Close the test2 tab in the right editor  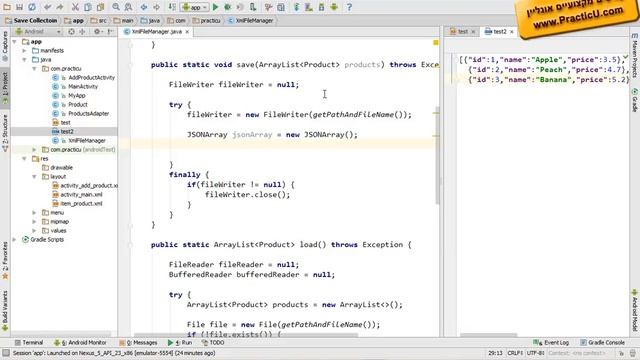pyautogui.click(x=511, y=32)
